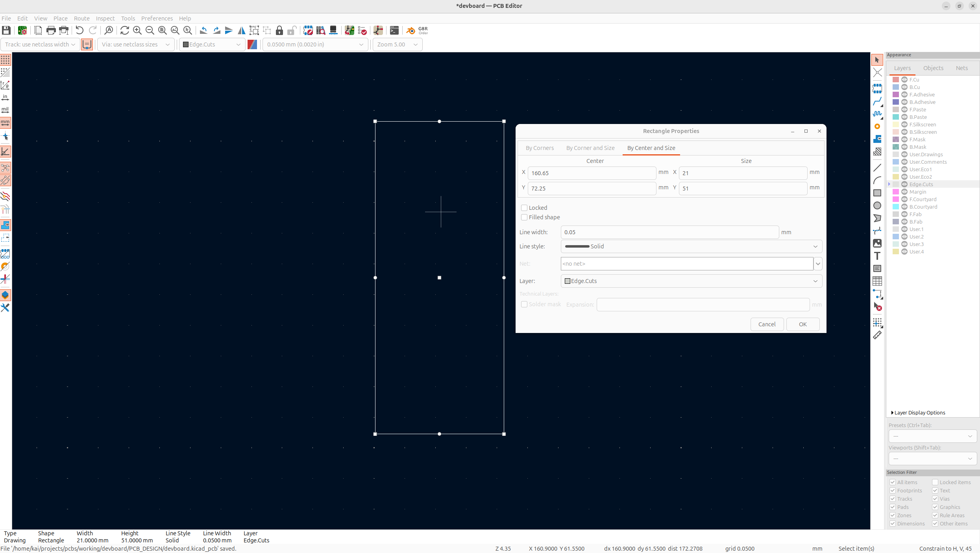Click the Line width input field
This screenshot has height=553, width=980.
coord(669,232)
